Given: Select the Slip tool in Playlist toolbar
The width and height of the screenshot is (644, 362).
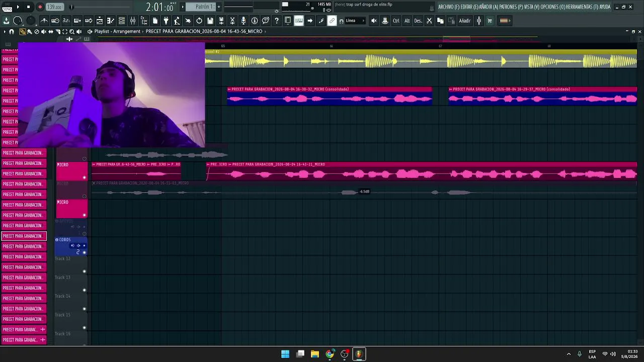Looking at the screenshot, I should 50,31.
